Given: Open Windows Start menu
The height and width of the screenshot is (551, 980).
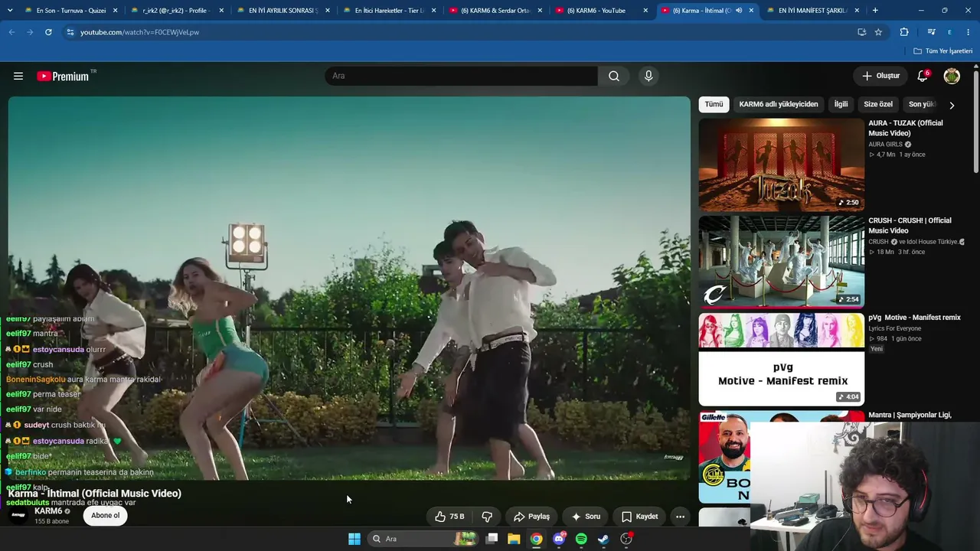Looking at the screenshot, I should click(354, 539).
